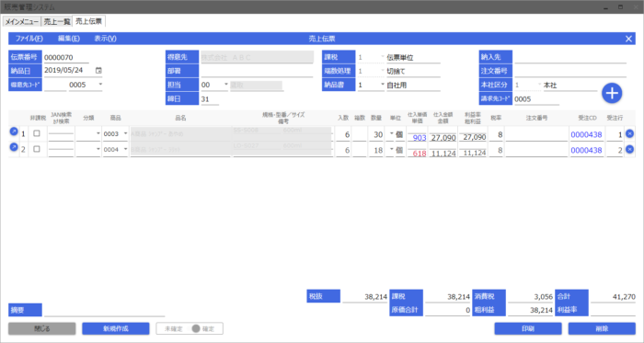Toggle the 未確定/確定 switch
The height and width of the screenshot is (343, 644).
(190, 328)
